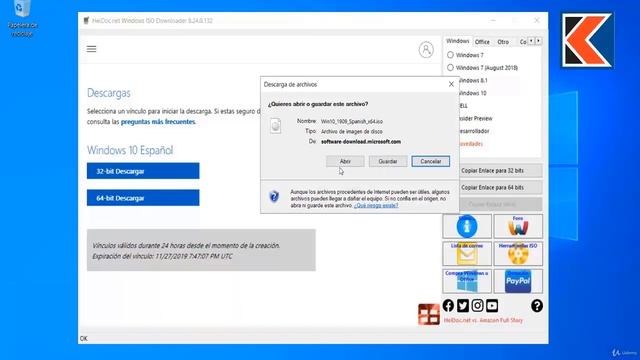The image size is (640, 360).
Task: Click the Cancelar button
Action: 431,161
